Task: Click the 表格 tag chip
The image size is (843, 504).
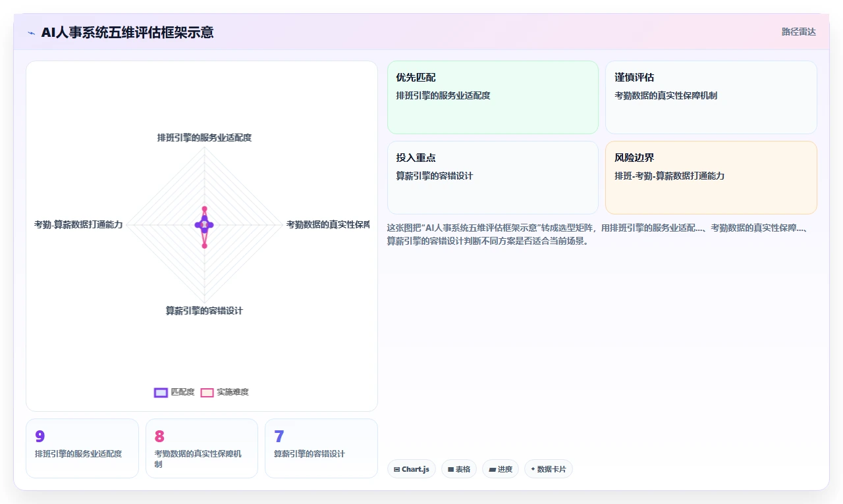Action: [x=459, y=469]
